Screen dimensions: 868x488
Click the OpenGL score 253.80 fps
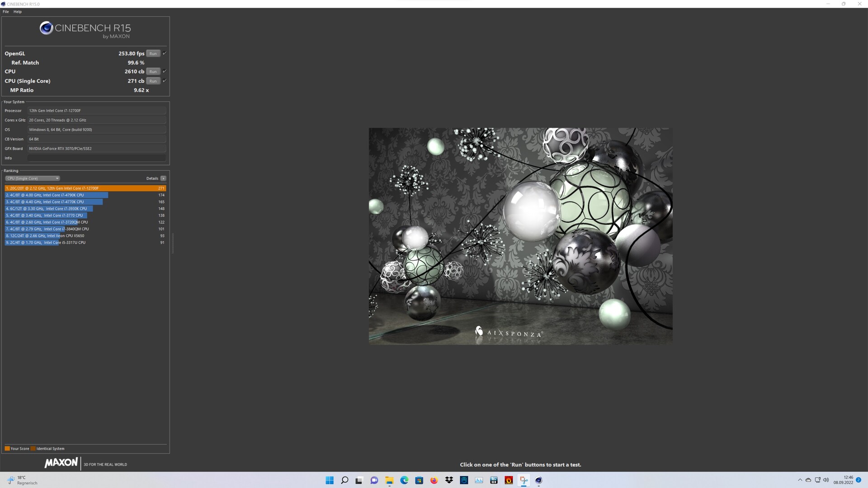coord(132,53)
